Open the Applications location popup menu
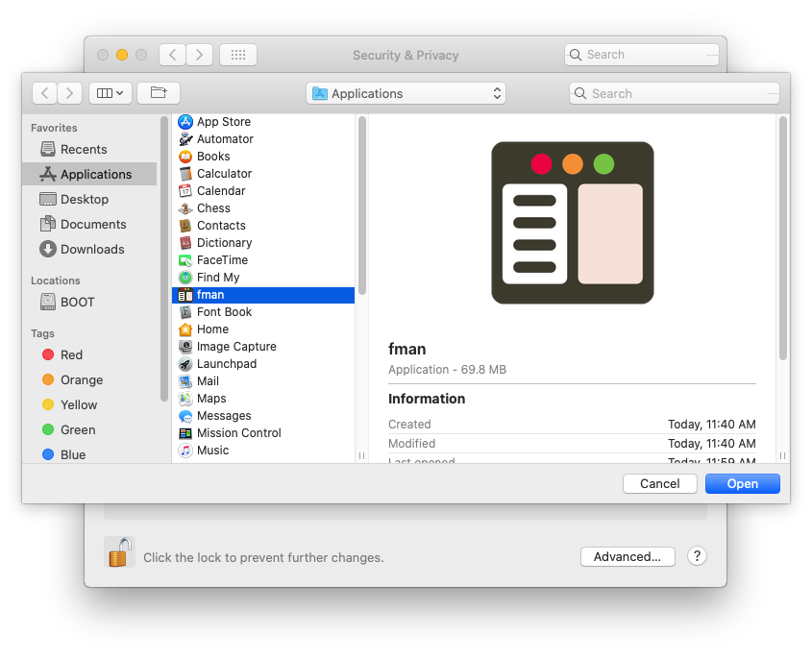The width and height of the screenshot is (812, 658). pyautogui.click(x=406, y=94)
